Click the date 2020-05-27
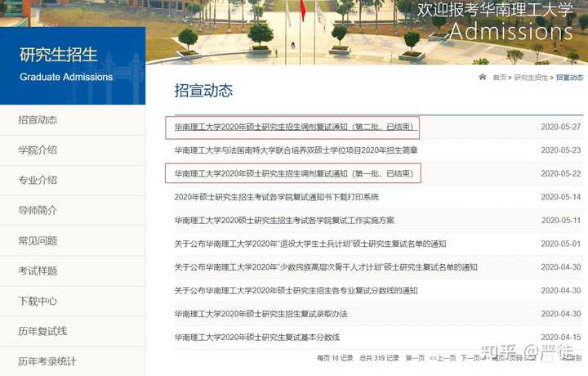588x376 pixels. point(560,127)
